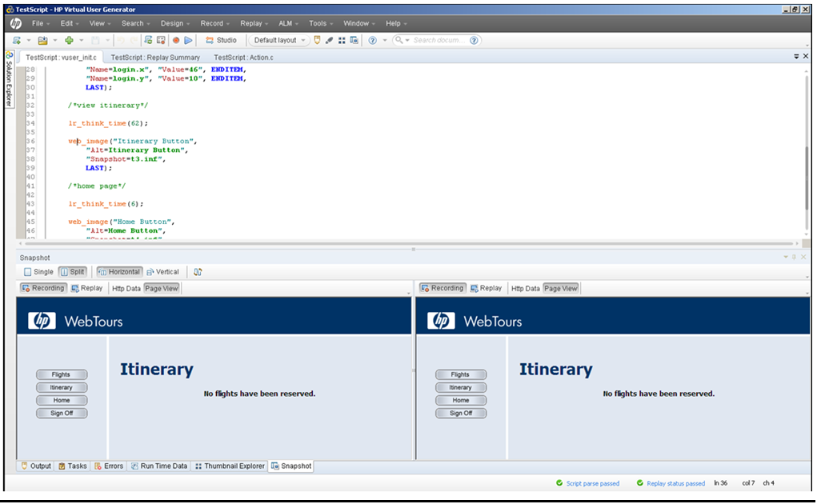Open the File menu
Viewport: 817px width, 504px height.
41,23
